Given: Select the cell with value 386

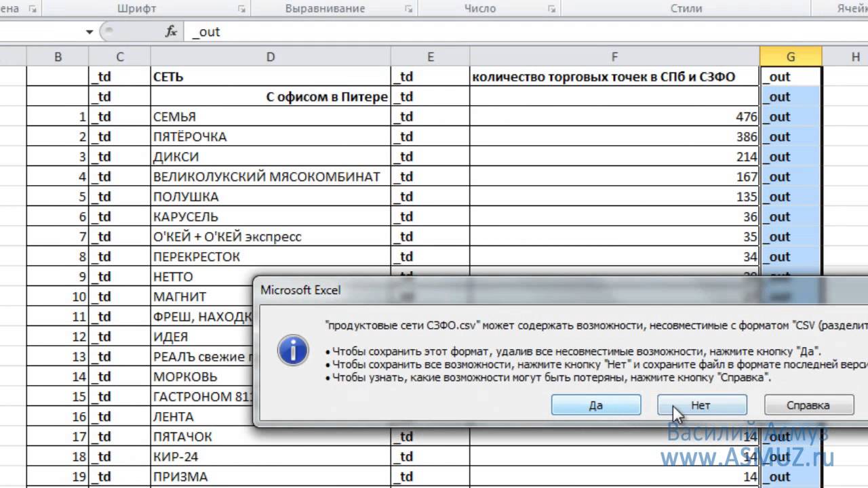Looking at the screenshot, I should 614,137.
